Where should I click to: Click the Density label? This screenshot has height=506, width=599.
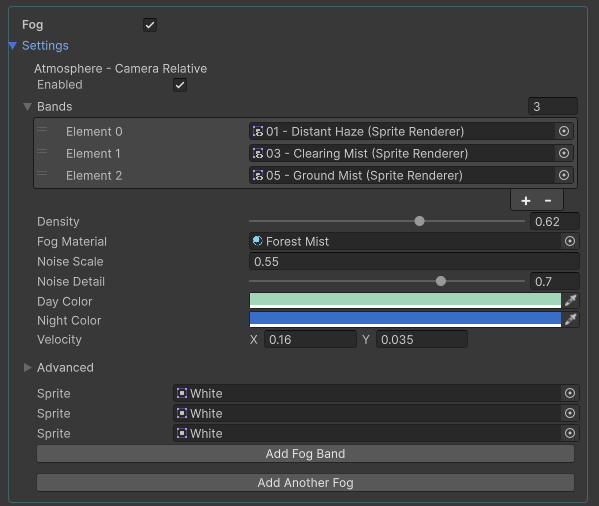pos(58,222)
